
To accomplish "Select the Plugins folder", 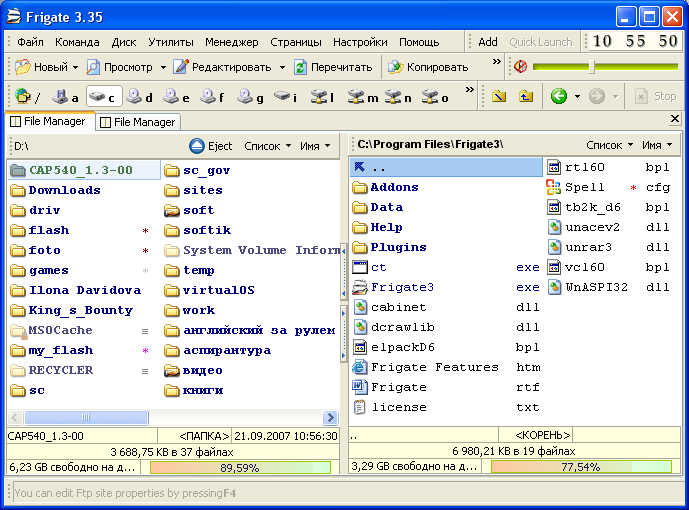I will point(390,247).
